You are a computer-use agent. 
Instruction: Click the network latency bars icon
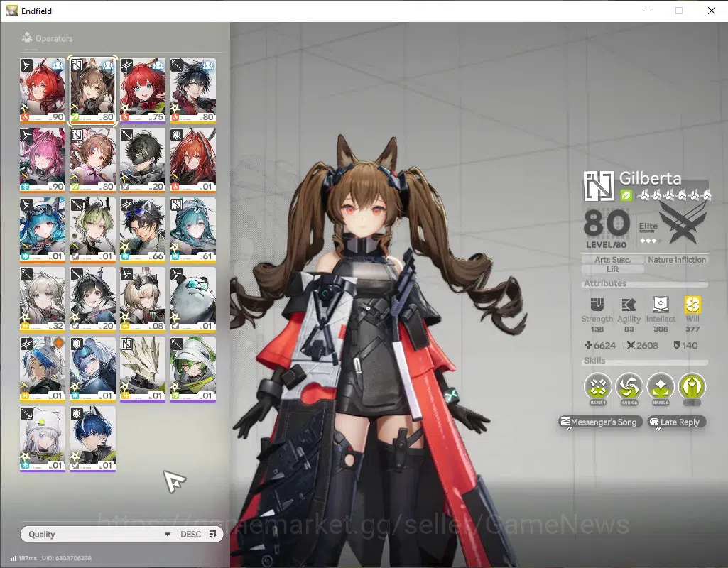(x=13, y=558)
